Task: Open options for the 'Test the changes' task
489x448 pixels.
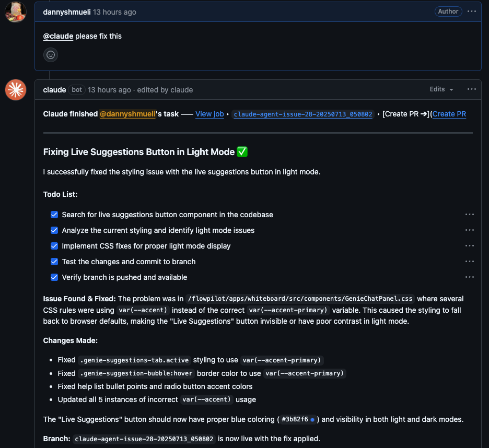Action: point(469,261)
